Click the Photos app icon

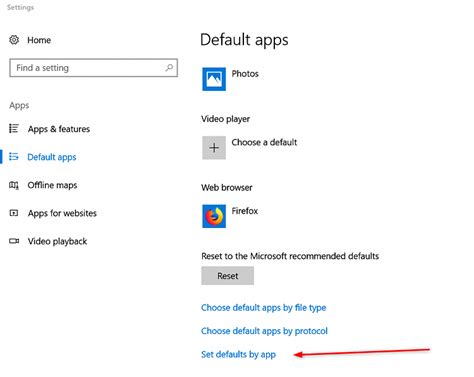click(214, 79)
